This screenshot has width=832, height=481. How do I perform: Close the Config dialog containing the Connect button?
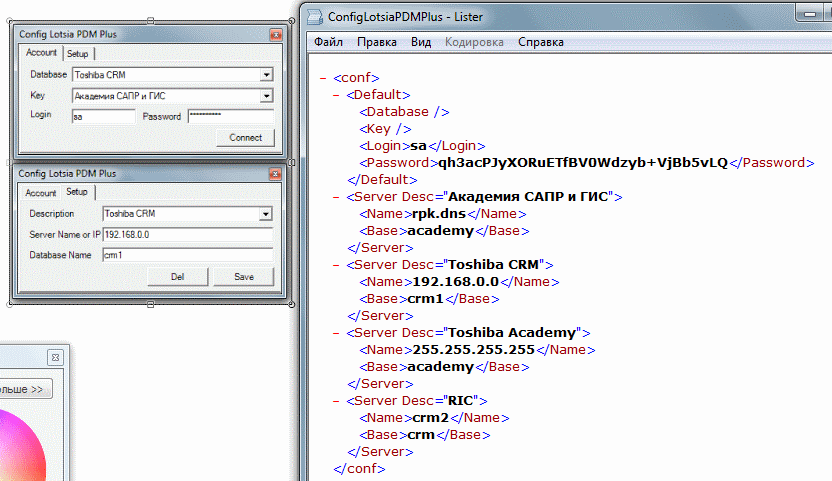[x=275, y=34]
